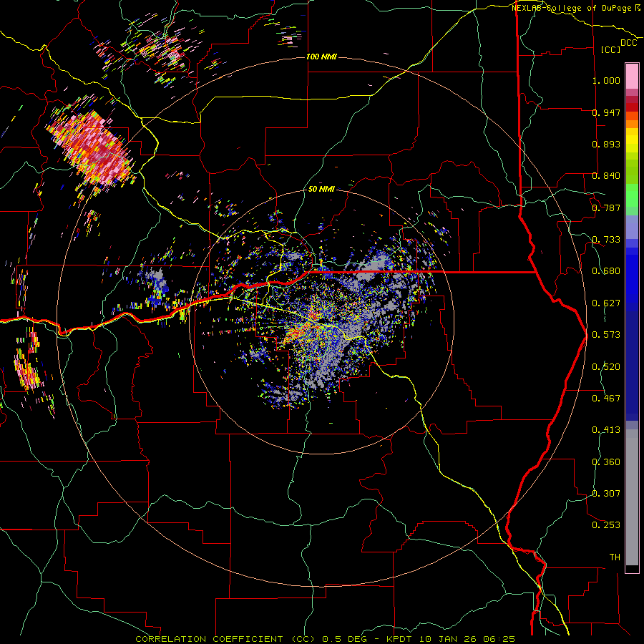
Task: Pick the gray band near bottom of color bar
Action: click(632, 497)
